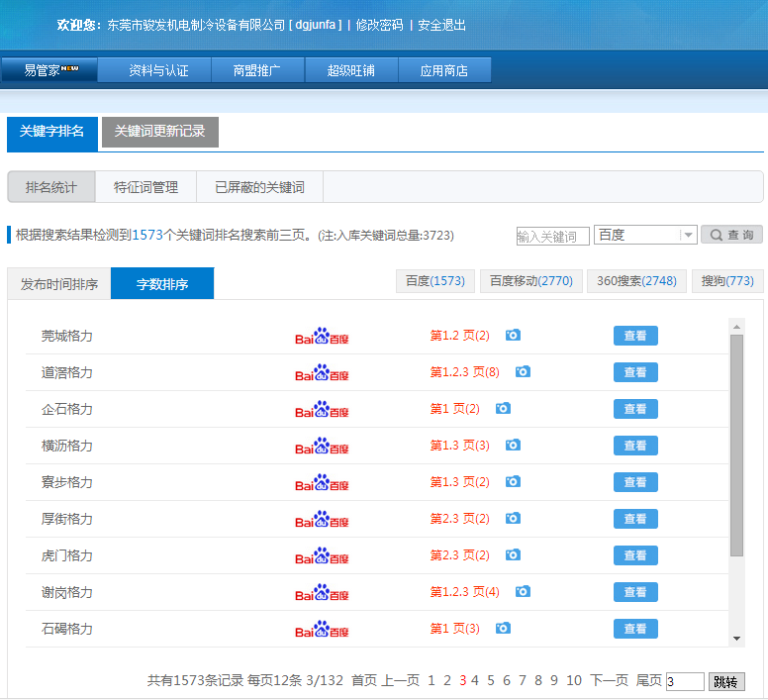Open the 特征词管理 sub-tab
The image size is (768, 700).
point(145,187)
